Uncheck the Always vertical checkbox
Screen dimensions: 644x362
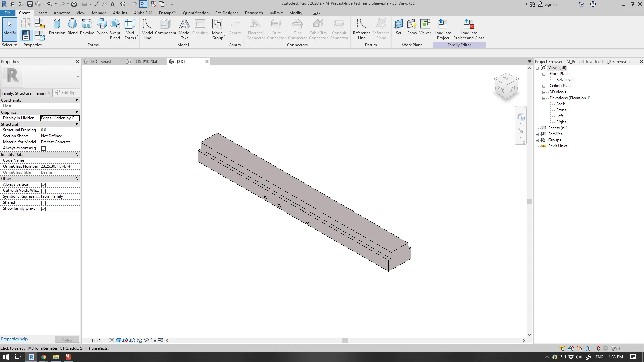tap(43, 185)
